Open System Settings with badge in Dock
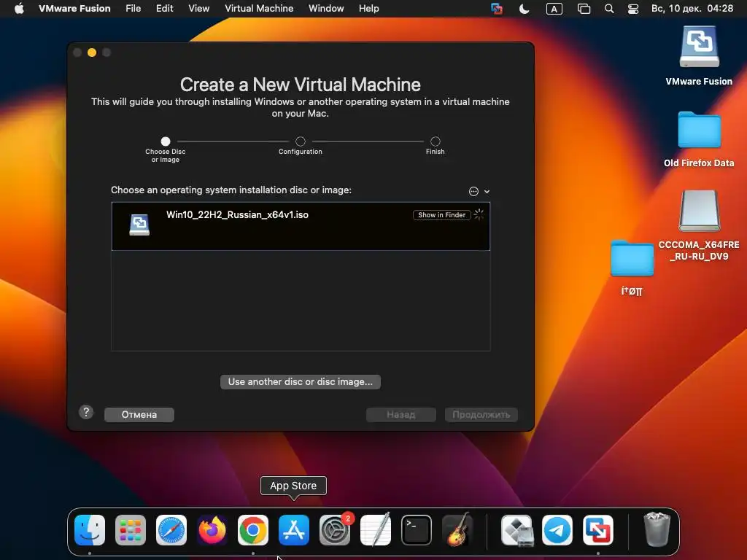 (335, 529)
